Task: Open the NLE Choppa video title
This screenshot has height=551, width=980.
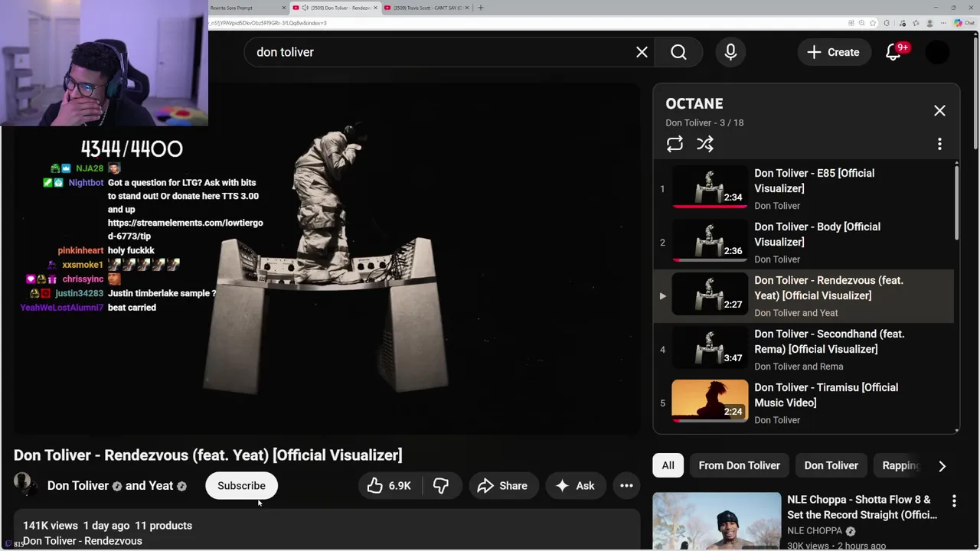Action: [x=862, y=507]
